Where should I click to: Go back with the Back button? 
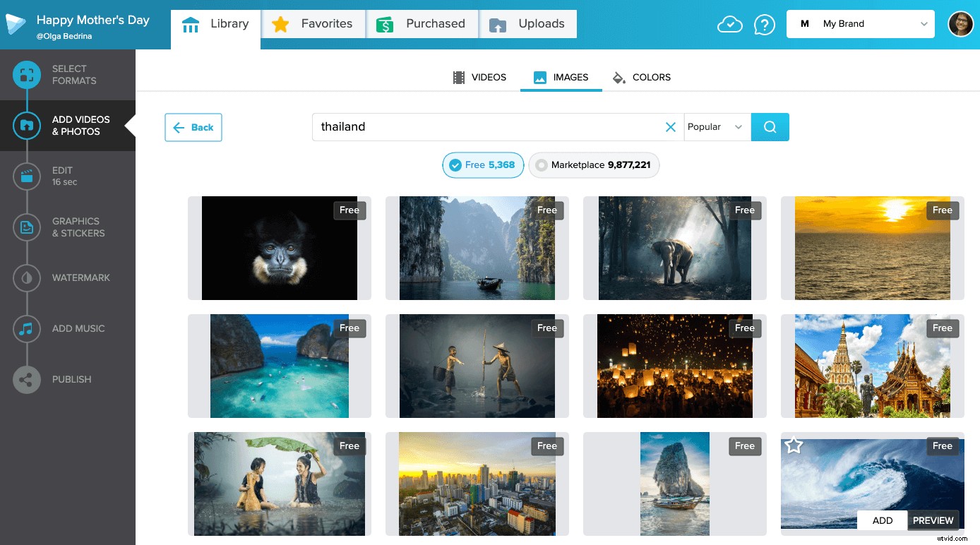pyautogui.click(x=193, y=127)
